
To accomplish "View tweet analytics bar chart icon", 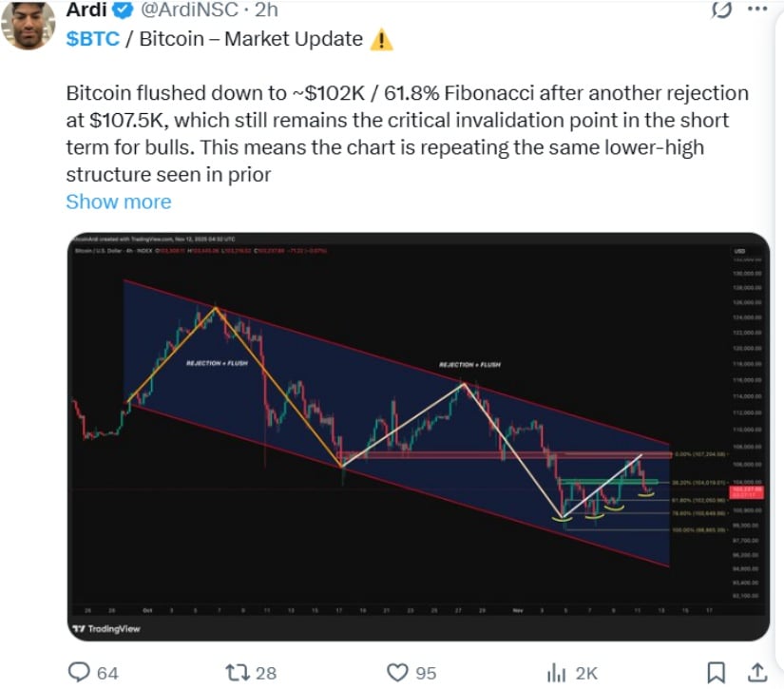I will click(556, 672).
